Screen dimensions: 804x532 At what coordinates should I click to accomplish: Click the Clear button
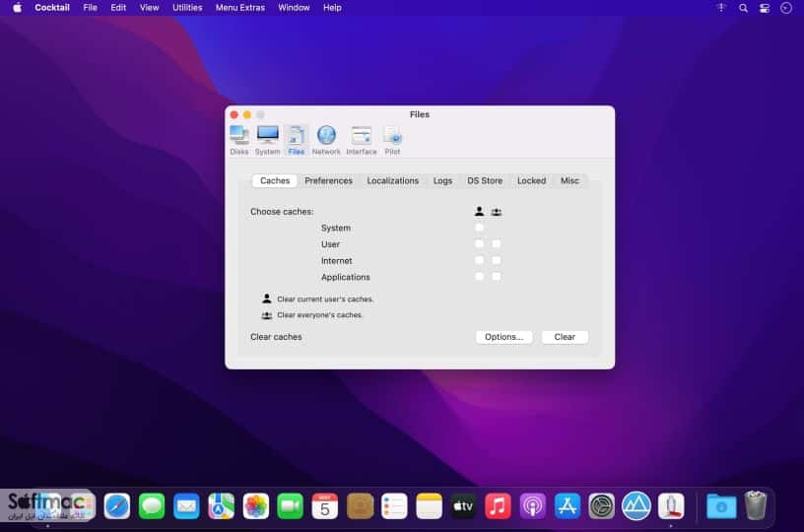pos(565,337)
